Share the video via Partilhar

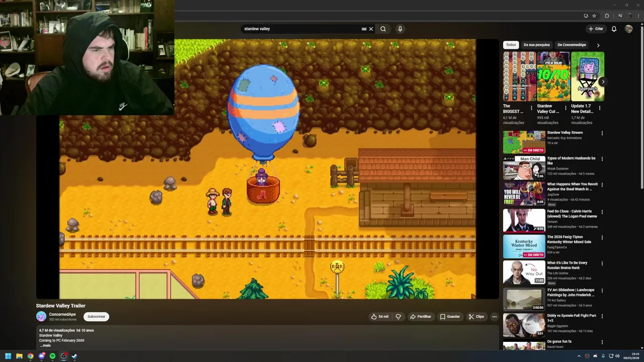pyautogui.click(x=421, y=317)
